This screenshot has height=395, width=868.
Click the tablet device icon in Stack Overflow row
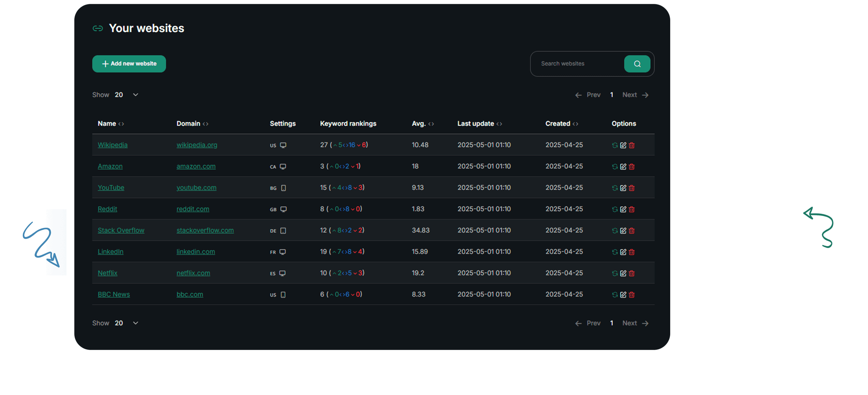tap(283, 230)
